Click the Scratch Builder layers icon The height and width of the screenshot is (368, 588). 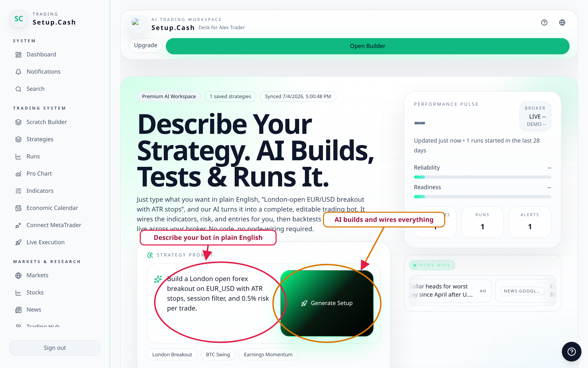[x=18, y=122]
